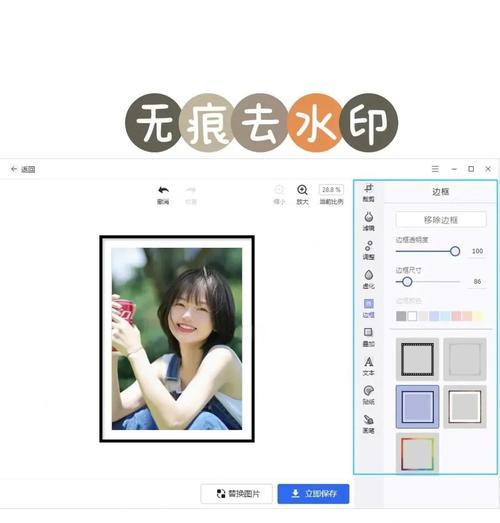Choose the highlighted blue border style
Image resolution: width=500 pixels, height=523 pixels.
pos(417,407)
